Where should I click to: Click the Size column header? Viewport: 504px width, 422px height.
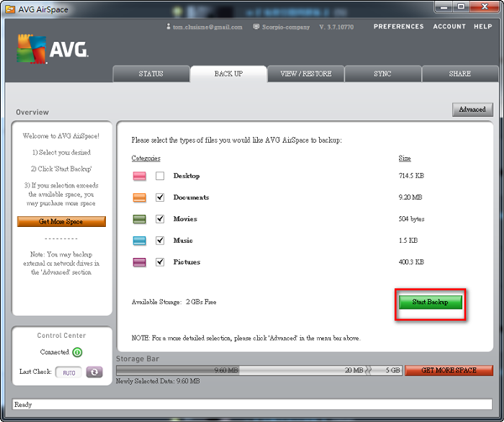click(x=405, y=158)
